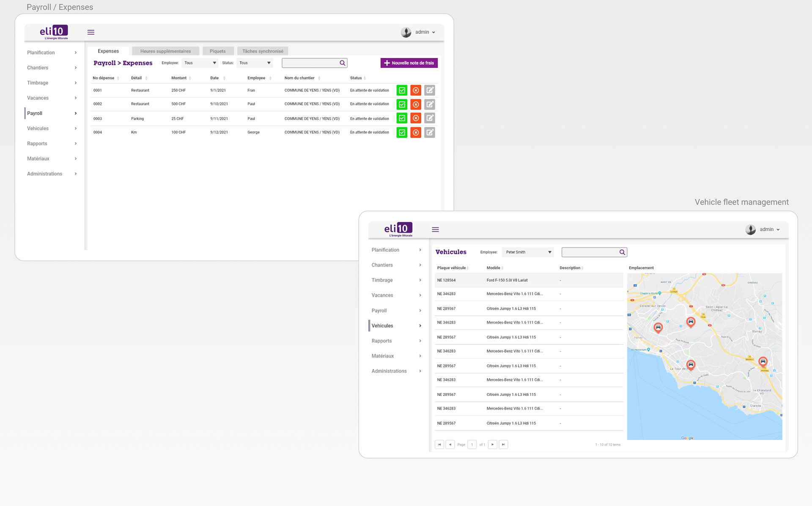Click Nouvelle note de frais button

pyautogui.click(x=409, y=63)
